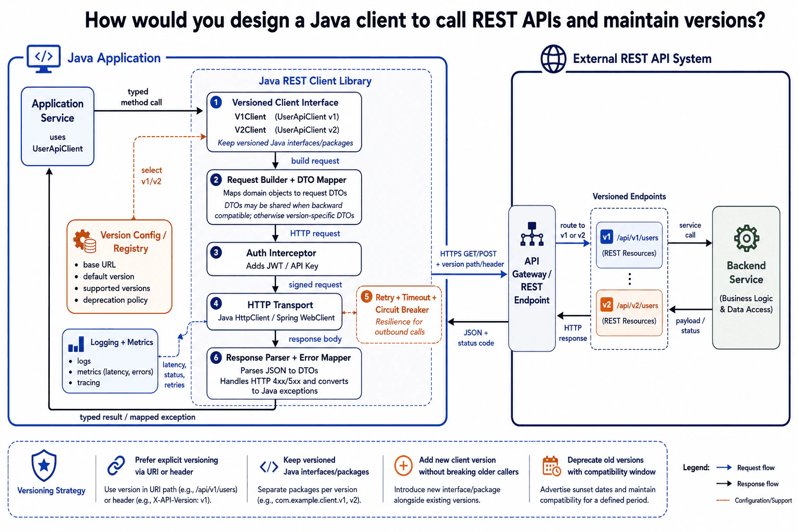The height and width of the screenshot is (532, 798).
Task: Click 'Maps domain objects to request DTOs'
Action: click(x=285, y=193)
